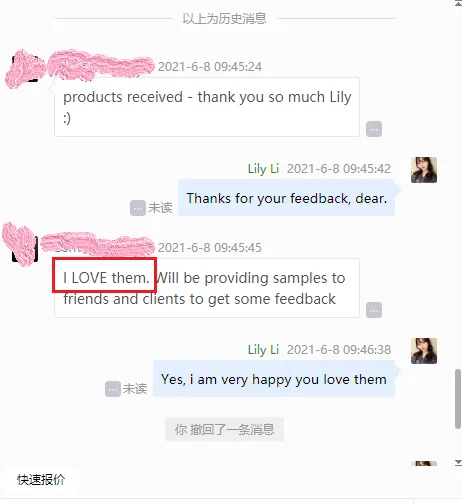462x504 pixels.
Task: Click scrollbar down arrow at bottom
Action: (458, 462)
